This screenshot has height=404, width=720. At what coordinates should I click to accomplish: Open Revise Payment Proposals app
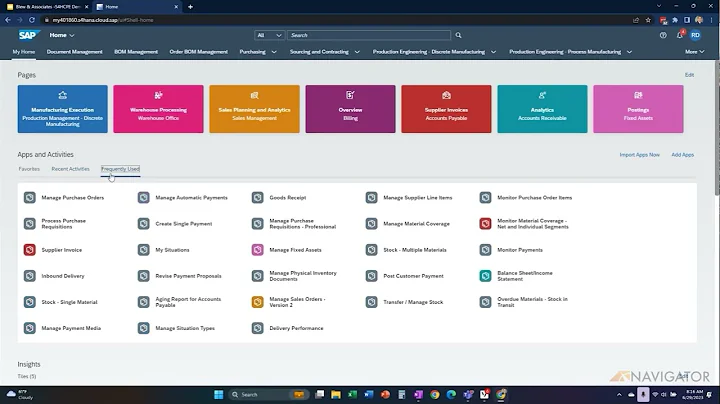click(x=188, y=276)
